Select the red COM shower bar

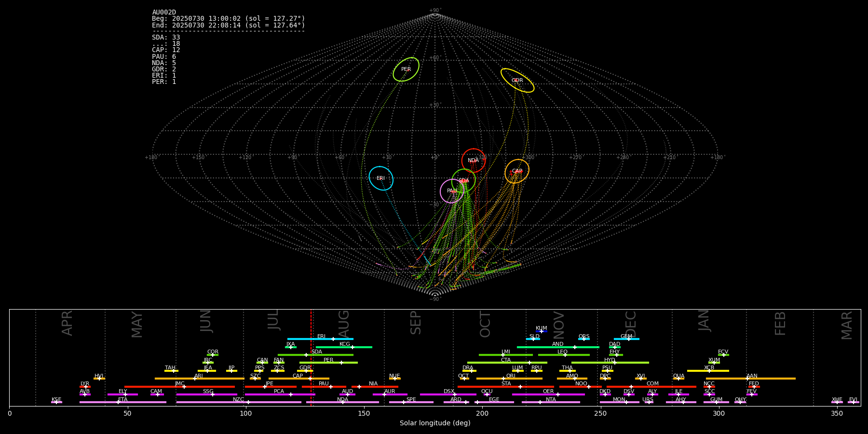[651, 387]
